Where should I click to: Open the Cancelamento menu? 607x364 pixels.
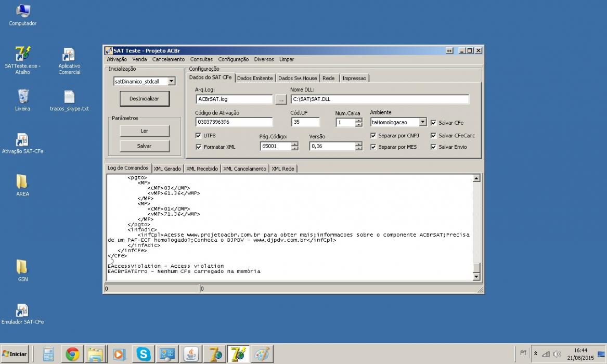169,59
